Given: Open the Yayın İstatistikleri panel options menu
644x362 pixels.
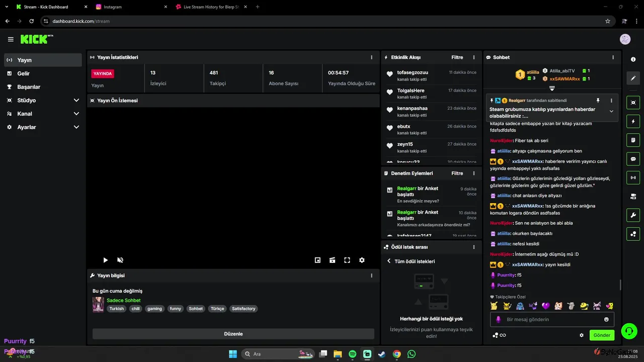Looking at the screenshot, I should click(372, 57).
